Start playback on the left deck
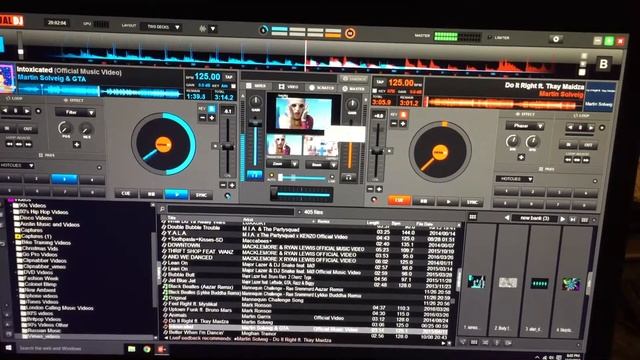This screenshot has width=640, height=360. pos(176,195)
